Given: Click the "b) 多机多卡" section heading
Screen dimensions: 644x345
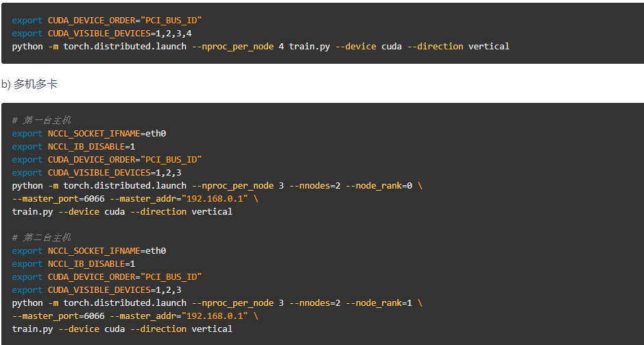Looking at the screenshot, I should coord(29,84).
